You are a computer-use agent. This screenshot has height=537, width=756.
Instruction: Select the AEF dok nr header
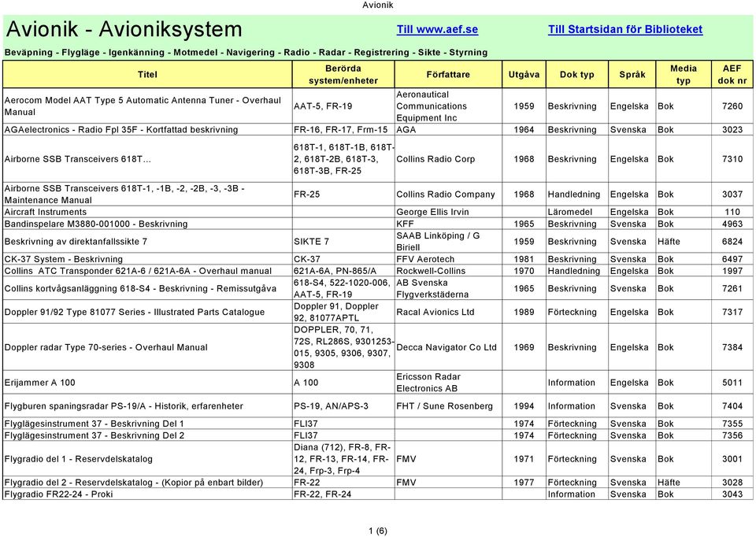732,74
